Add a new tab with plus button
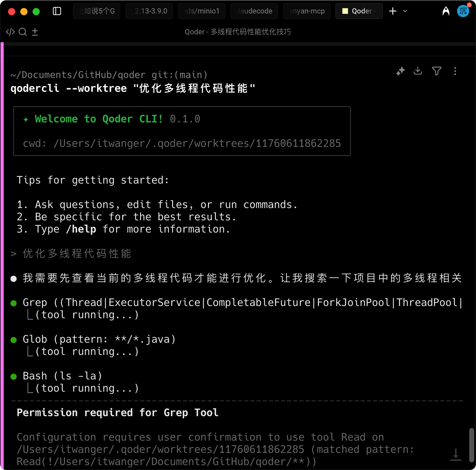This screenshot has height=470, width=476. pyautogui.click(x=393, y=11)
